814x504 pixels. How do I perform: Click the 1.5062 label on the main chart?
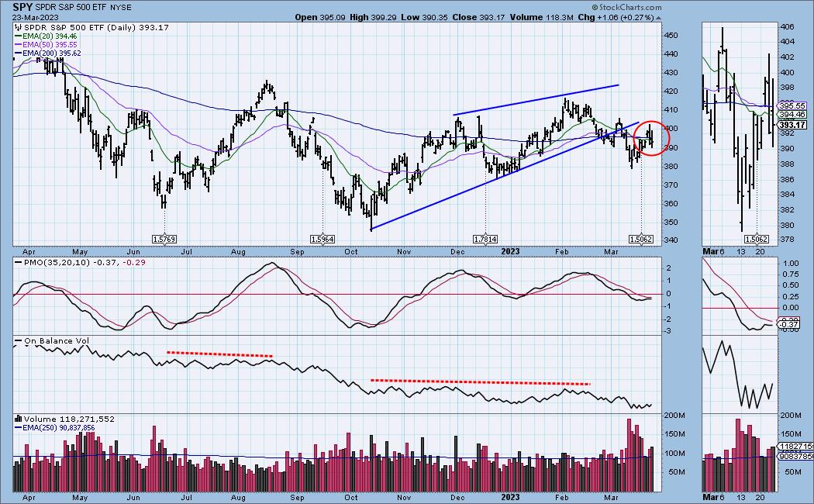[x=641, y=240]
